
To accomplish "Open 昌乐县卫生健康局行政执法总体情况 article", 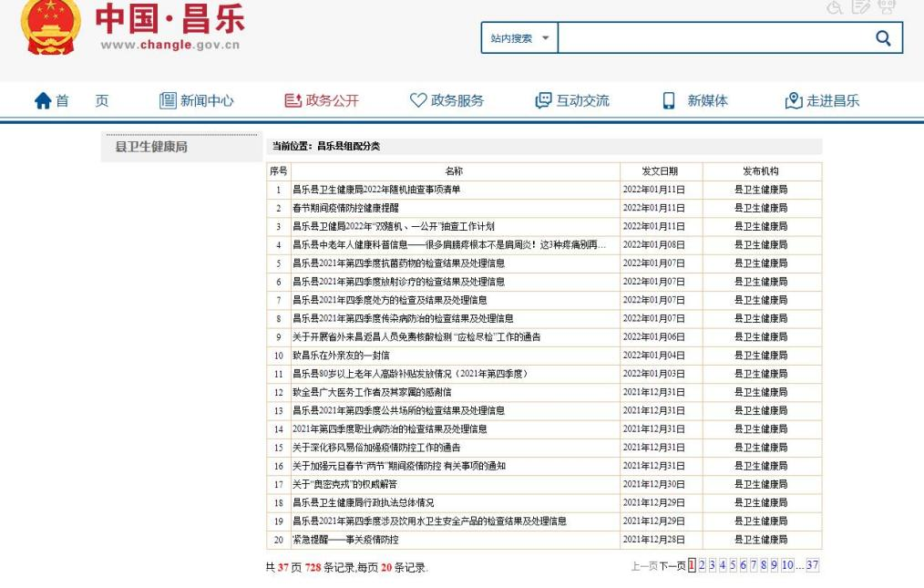I will [x=363, y=502].
